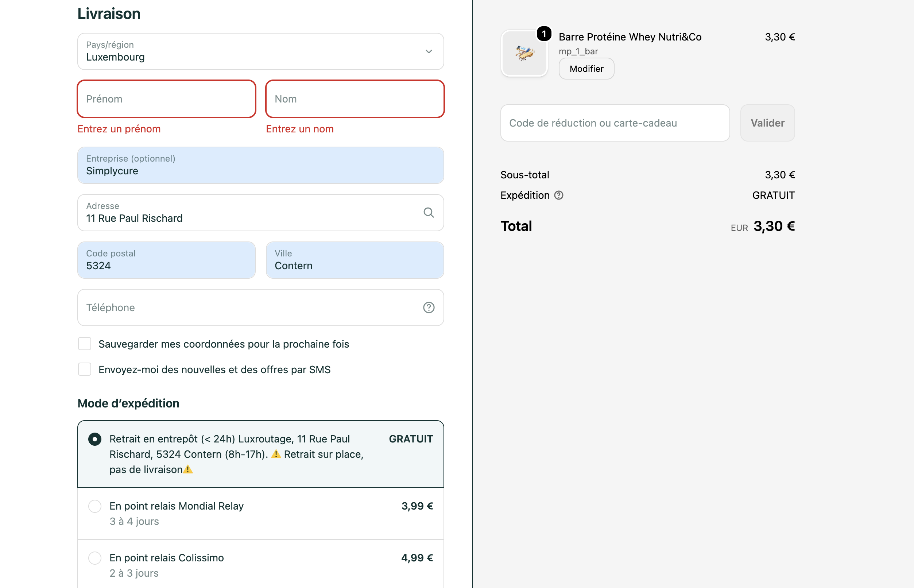This screenshot has width=914, height=588.
Task: Click the address search magnifier icon
Action: click(428, 213)
